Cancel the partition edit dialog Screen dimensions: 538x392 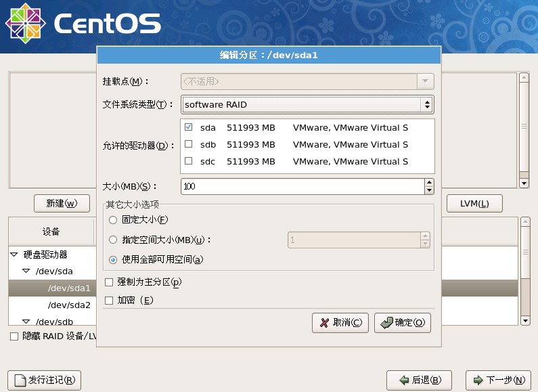(x=340, y=323)
